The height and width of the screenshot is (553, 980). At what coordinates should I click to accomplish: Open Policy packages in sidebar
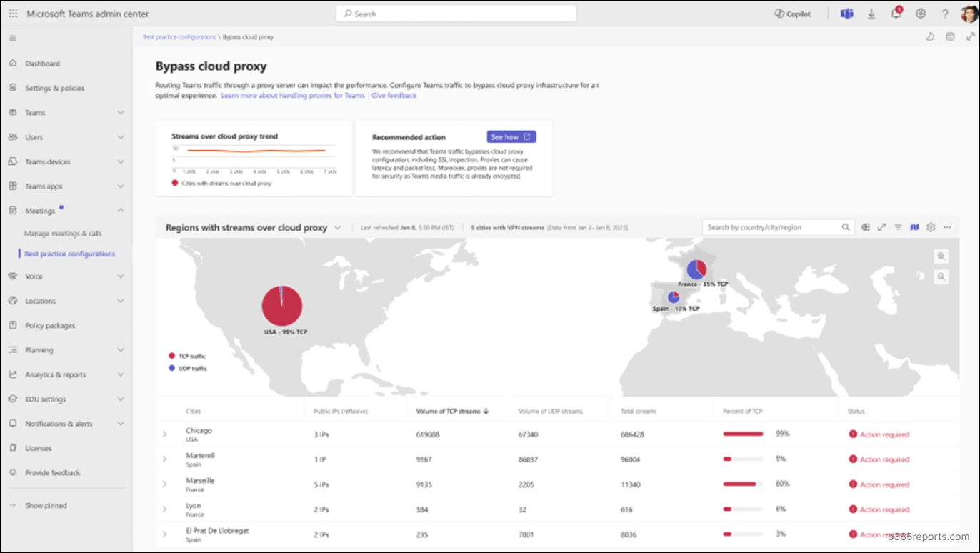point(49,326)
